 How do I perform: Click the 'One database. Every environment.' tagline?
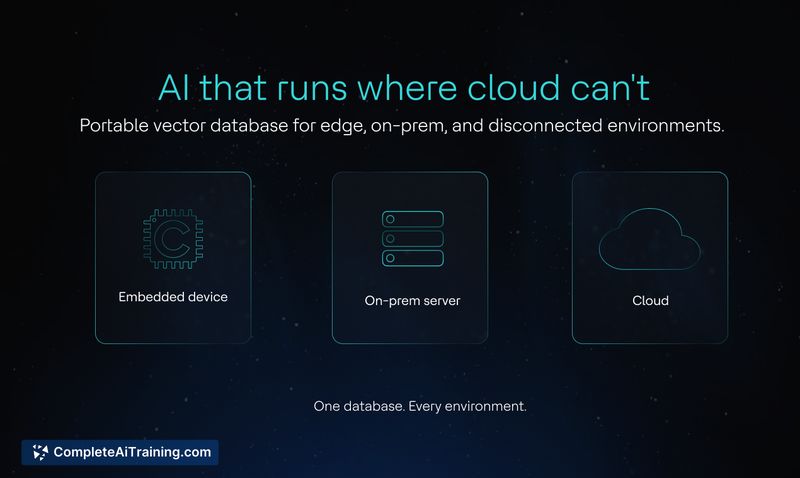click(420, 407)
